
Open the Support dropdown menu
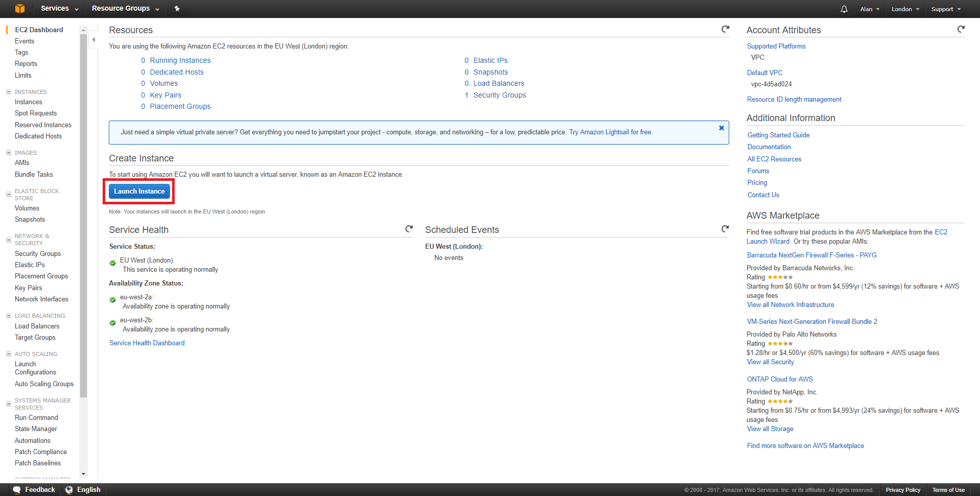click(946, 9)
